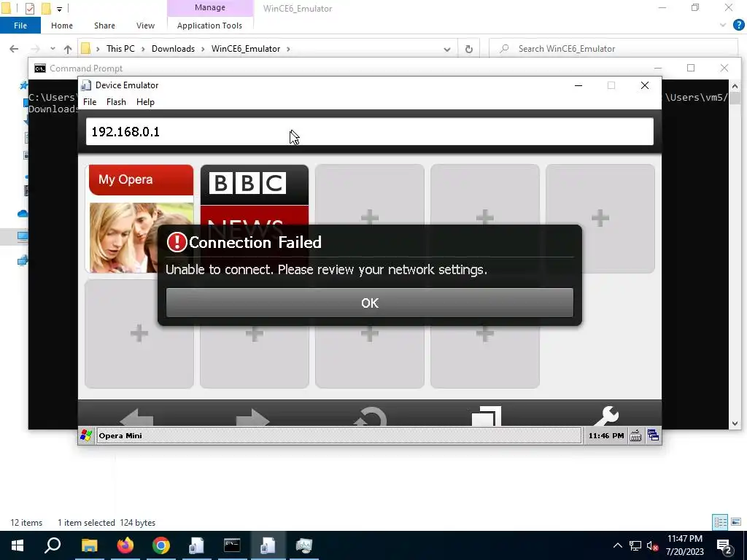Click the Opera Mini back arrow
This screenshot has height=560, width=747.
pyautogui.click(x=136, y=416)
